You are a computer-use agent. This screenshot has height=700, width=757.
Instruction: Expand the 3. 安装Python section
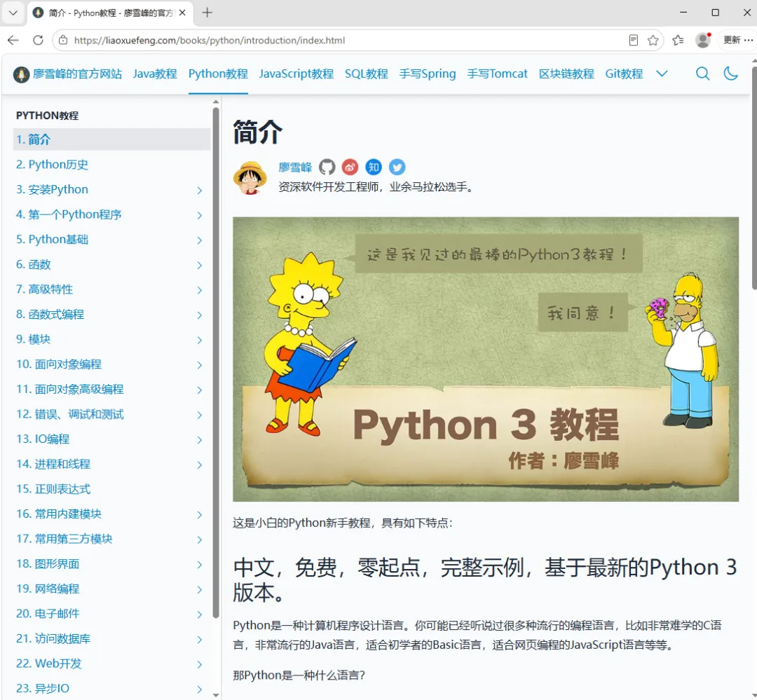[x=199, y=190]
